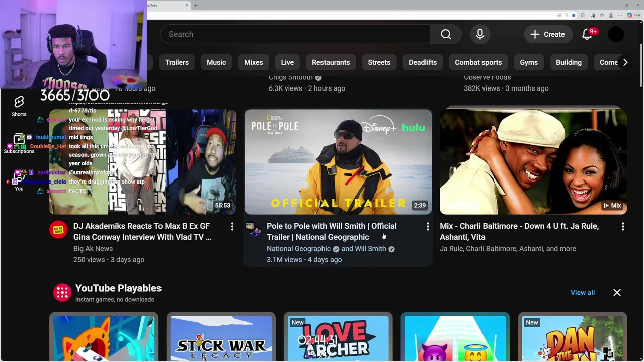
Task: Click the Edge zoom magnifier icon
Action: click(567, 15)
